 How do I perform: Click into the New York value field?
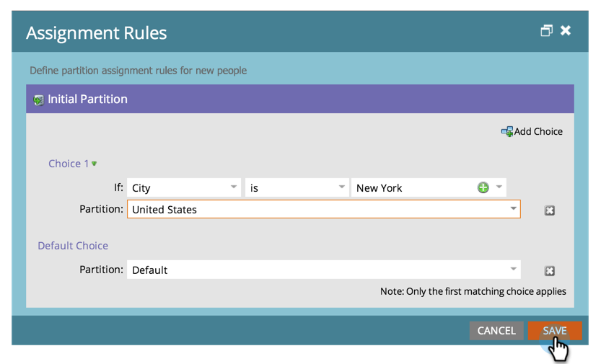point(411,187)
